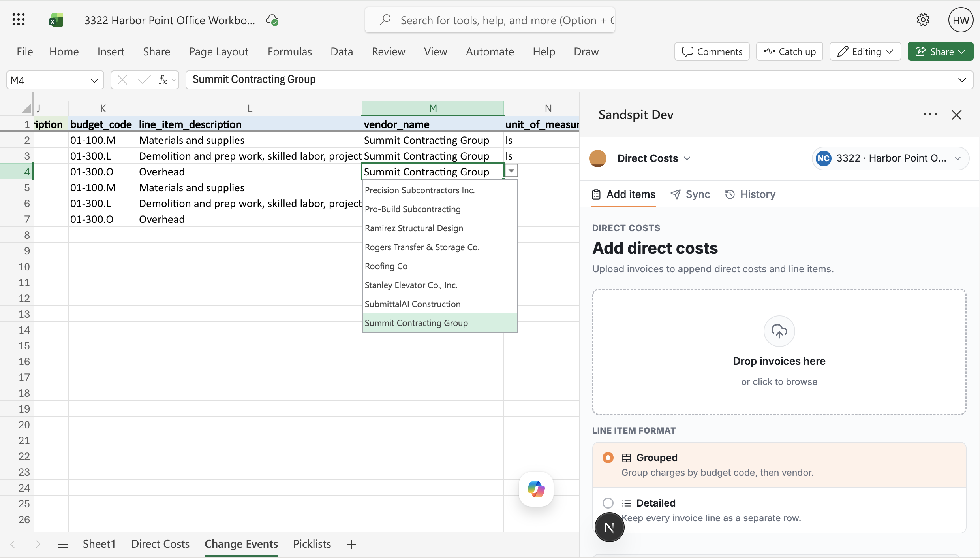Viewport: 980px width, 558px height.
Task: Open the fx function chevron
Action: [173, 80]
